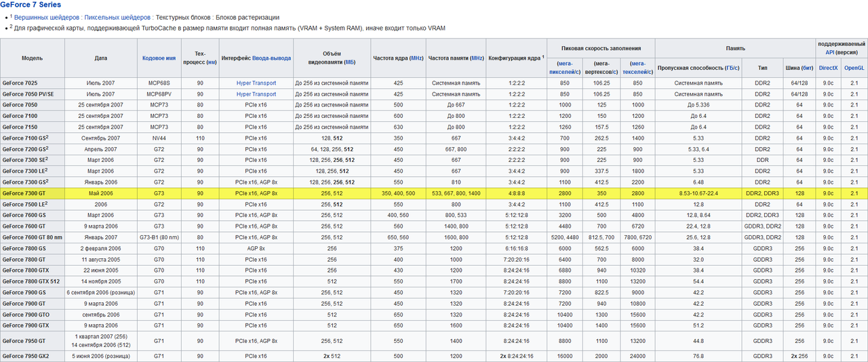Image resolution: width=868 pixels, height=362 pixels.
Task: Open the Ввода-вывода link in Интерфейс header
Action: click(x=272, y=58)
